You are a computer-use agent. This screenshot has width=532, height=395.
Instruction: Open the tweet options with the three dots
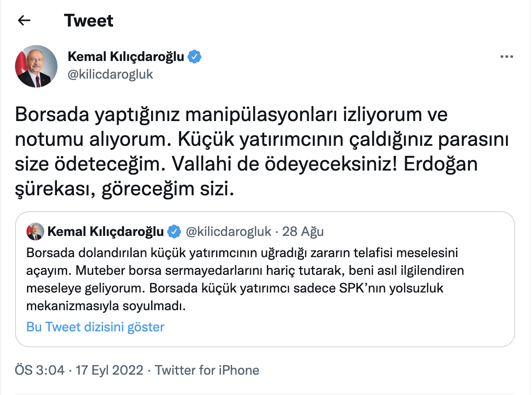(507, 56)
